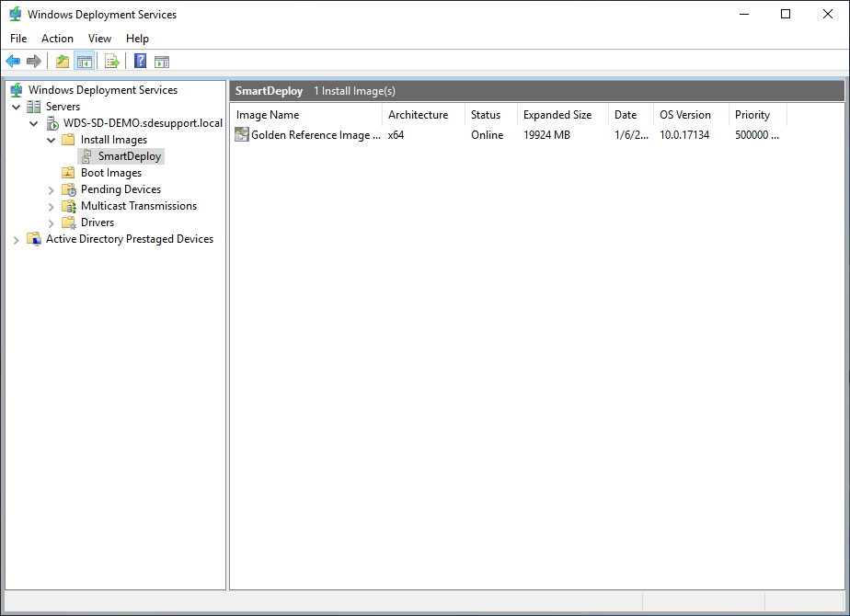Click the Golden Reference Image row icon

tap(242, 134)
